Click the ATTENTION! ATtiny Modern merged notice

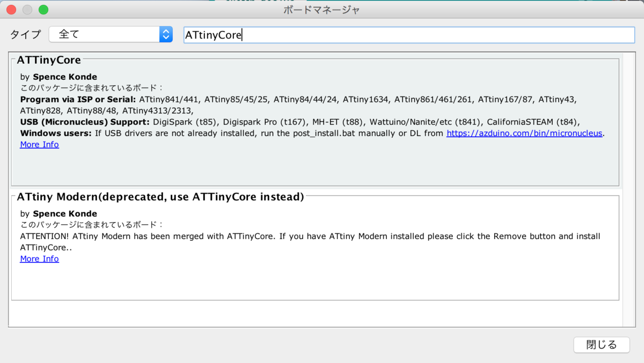click(x=310, y=242)
